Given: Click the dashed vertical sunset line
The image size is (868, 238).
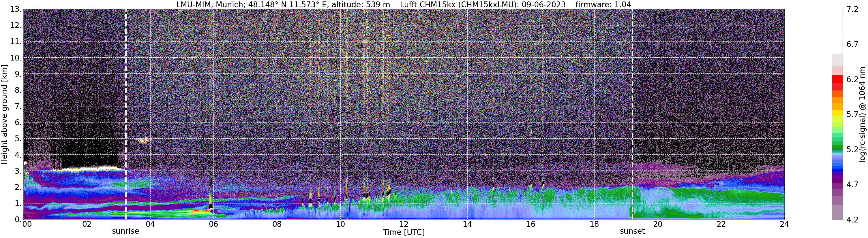Looking at the screenshot, I should tap(632, 114).
